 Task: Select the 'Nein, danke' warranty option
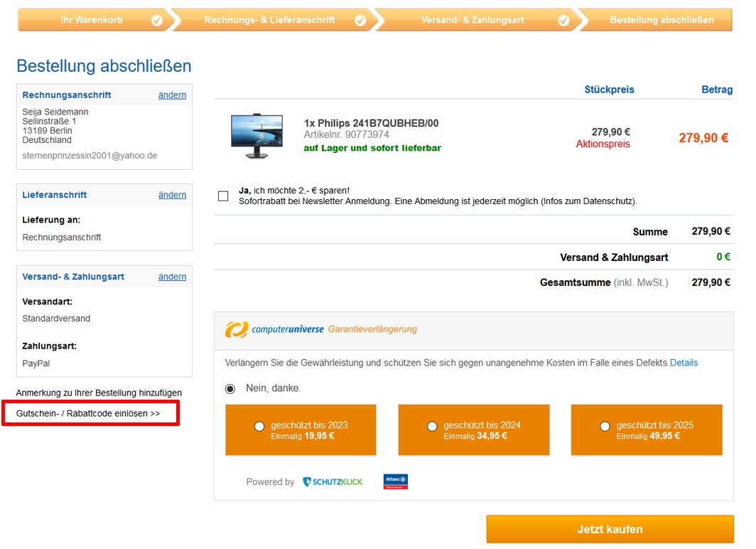tap(230, 389)
